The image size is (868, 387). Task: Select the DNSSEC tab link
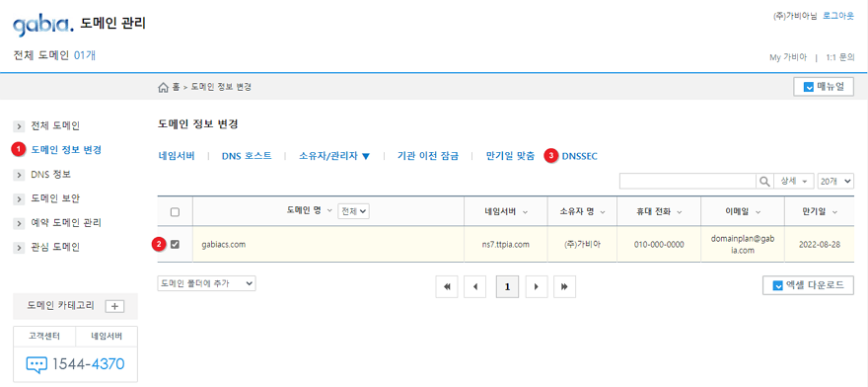[x=580, y=156]
